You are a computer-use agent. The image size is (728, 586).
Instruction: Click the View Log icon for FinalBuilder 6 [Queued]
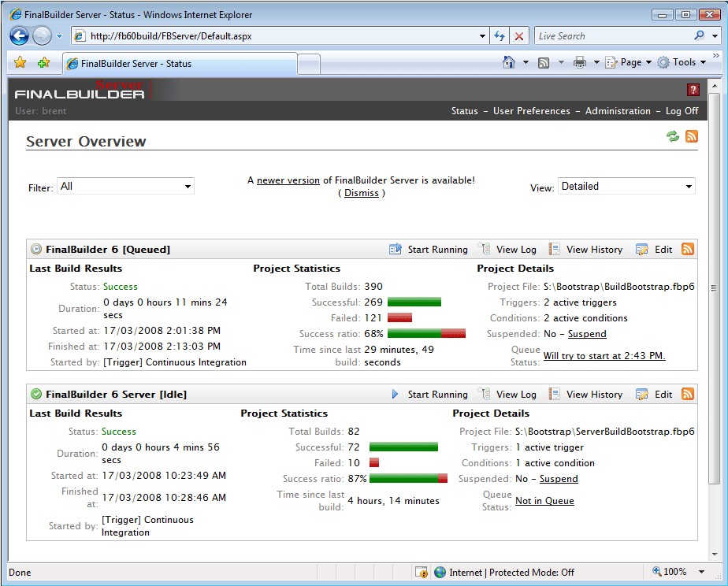pos(485,249)
